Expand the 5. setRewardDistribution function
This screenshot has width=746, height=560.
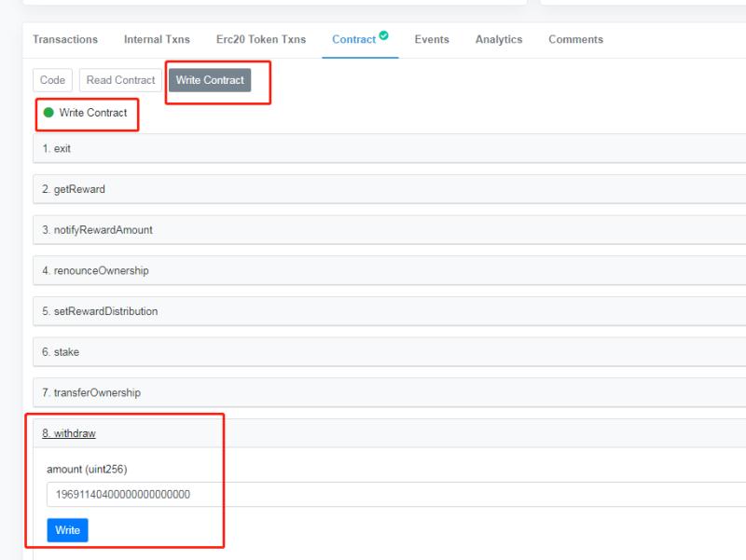click(x=389, y=311)
